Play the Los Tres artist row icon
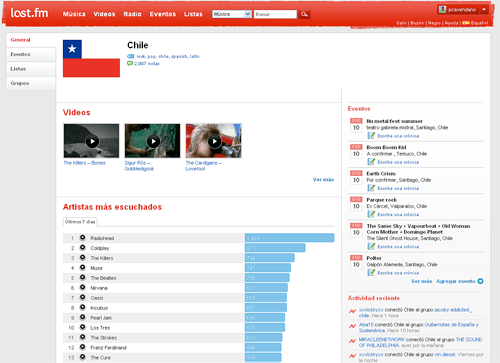The width and height of the screenshot is (500, 363). [x=82, y=327]
